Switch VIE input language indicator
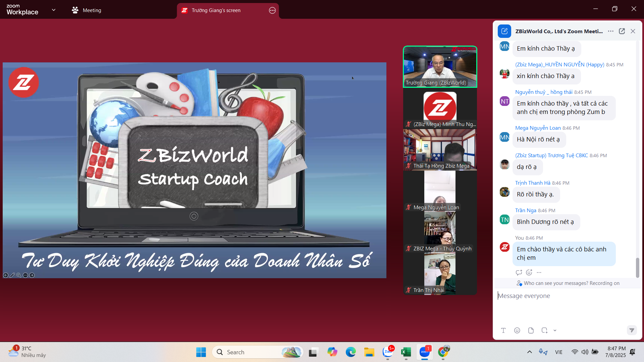This screenshot has width=644, height=362. pos(559,352)
